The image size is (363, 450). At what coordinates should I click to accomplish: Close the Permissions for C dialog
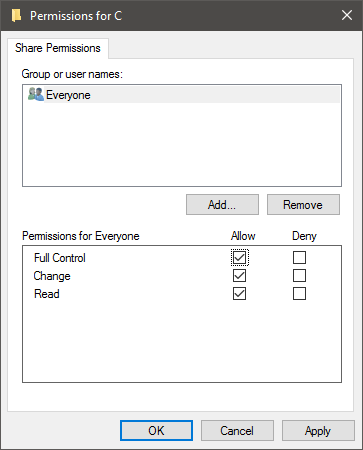tap(347, 15)
